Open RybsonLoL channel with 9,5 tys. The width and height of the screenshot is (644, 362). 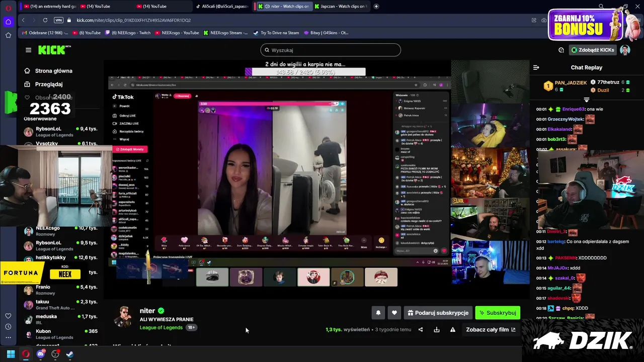(60, 245)
